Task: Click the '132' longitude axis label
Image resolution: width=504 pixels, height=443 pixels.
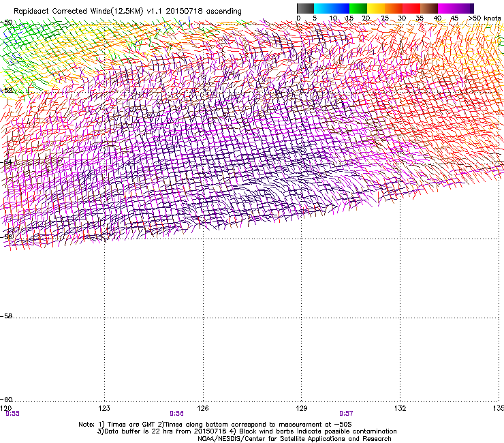Action: [x=400, y=408]
